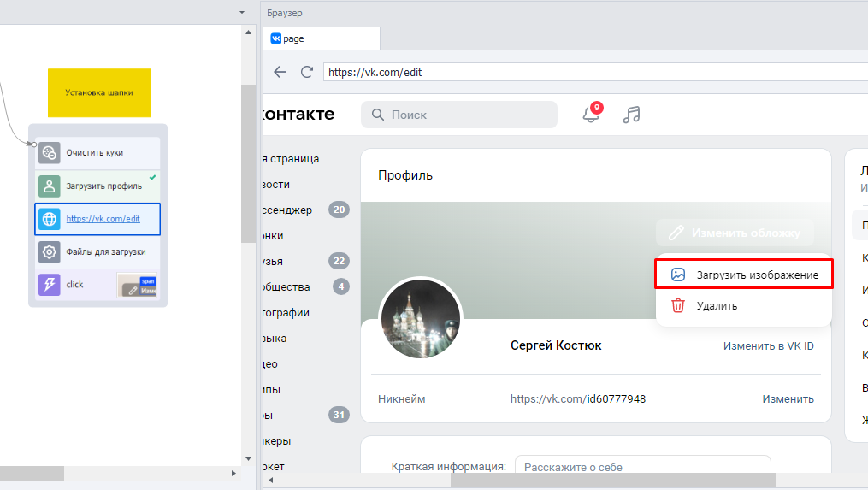Viewport: 868px width, 490px height.
Task: Click the Расскажите о себе field
Action: coord(643,467)
